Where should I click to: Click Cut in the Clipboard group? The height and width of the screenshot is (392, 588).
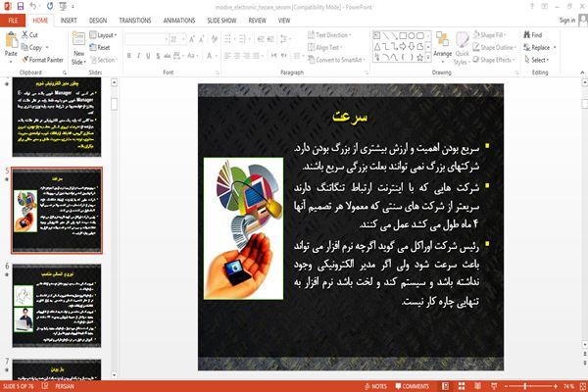coord(29,35)
